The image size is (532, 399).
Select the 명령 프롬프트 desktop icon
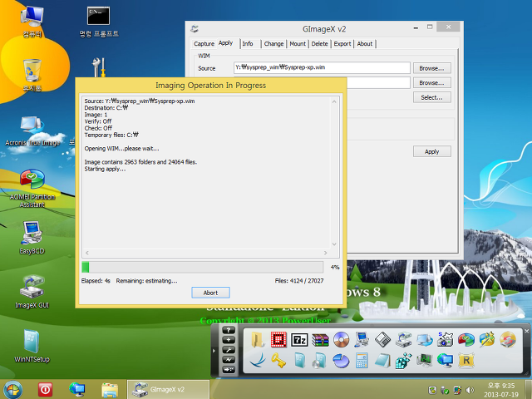tap(98, 22)
